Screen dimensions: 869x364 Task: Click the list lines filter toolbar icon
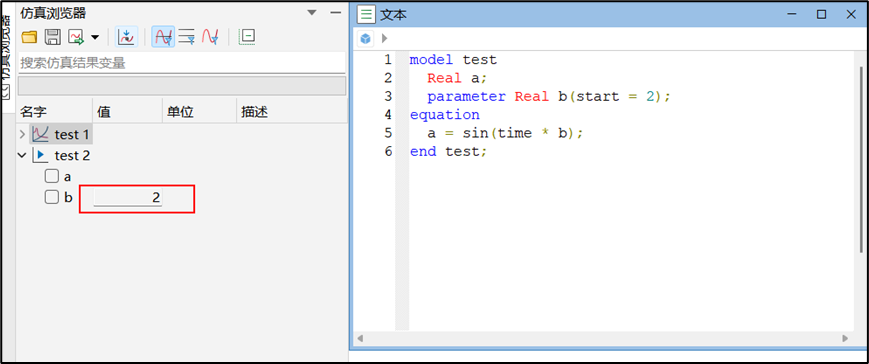(x=187, y=37)
